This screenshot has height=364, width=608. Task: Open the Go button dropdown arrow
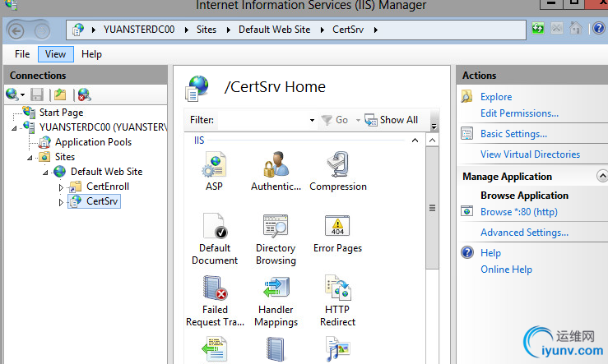(358, 121)
